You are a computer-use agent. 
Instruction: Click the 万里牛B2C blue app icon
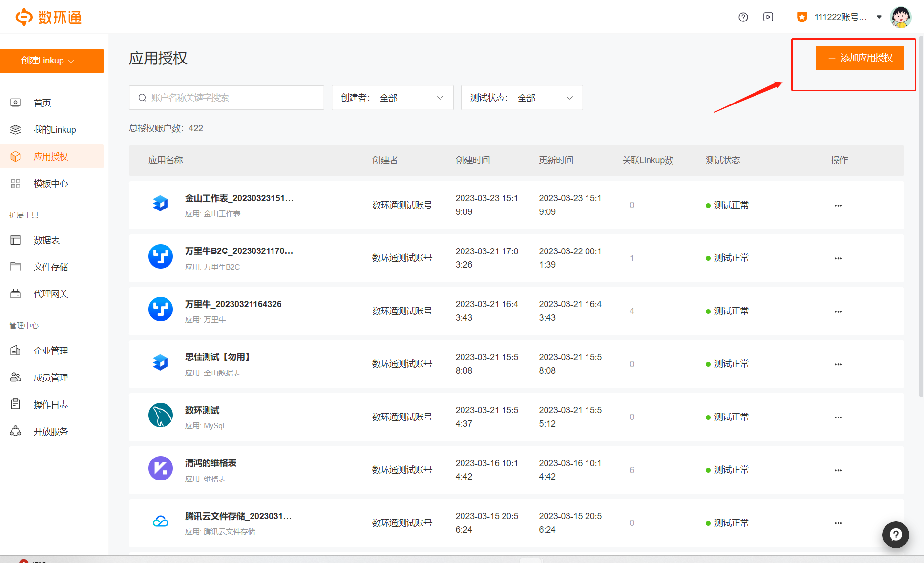point(160,257)
